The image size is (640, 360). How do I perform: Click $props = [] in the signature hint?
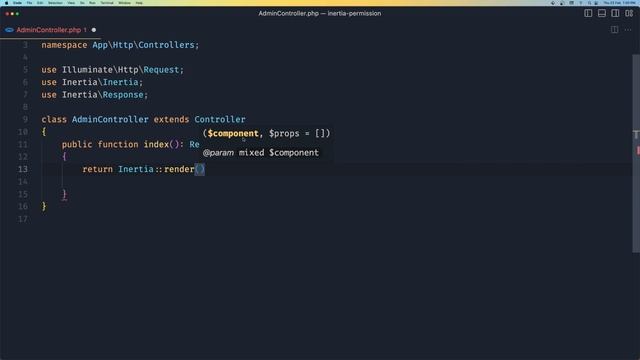297,133
